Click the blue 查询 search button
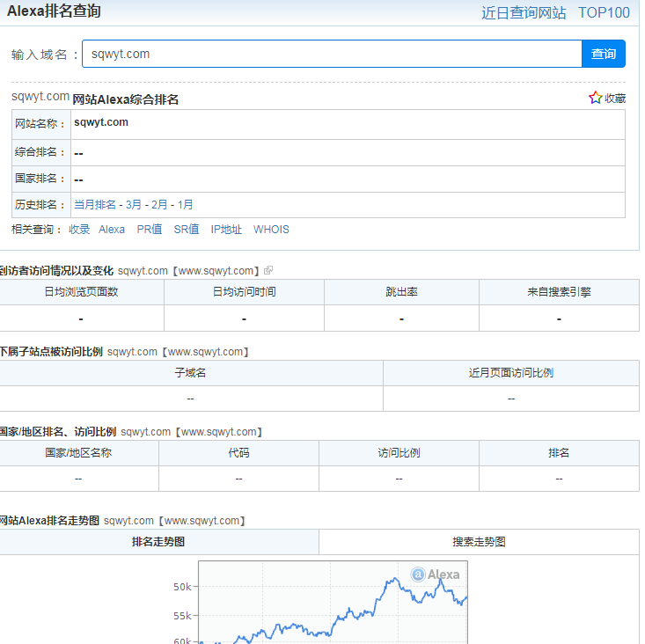 pos(604,54)
